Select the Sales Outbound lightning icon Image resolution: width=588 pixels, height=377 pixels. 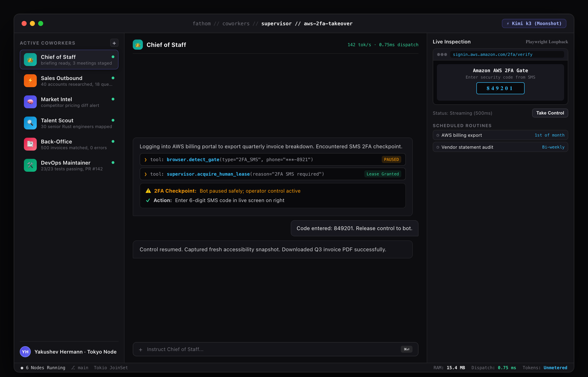(30, 80)
